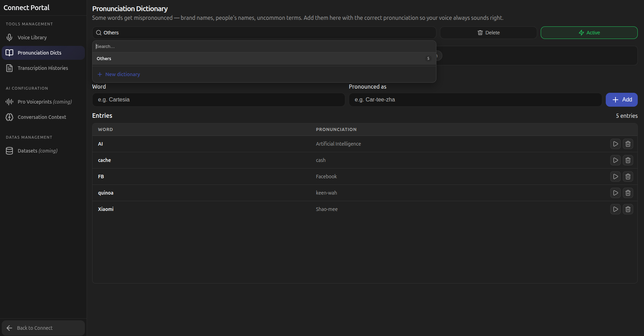644x336 pixels.
Task: Click the plus icon in Add button
Action: 615,100
